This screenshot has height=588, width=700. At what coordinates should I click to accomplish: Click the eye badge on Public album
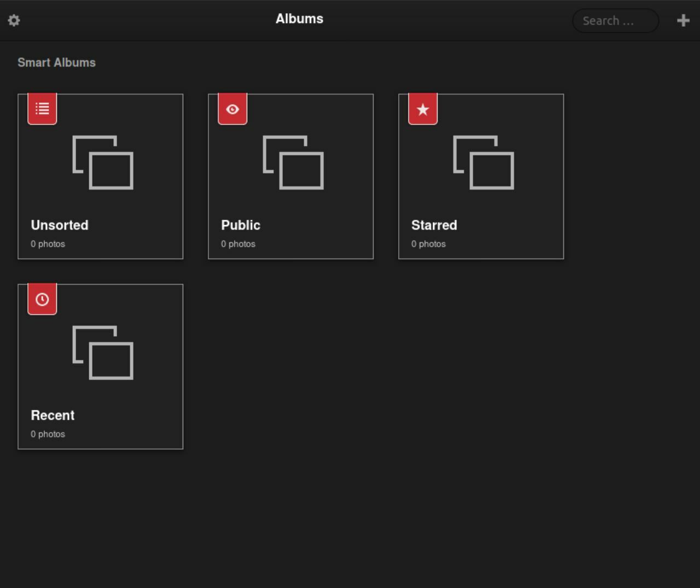tap(232, 109)
